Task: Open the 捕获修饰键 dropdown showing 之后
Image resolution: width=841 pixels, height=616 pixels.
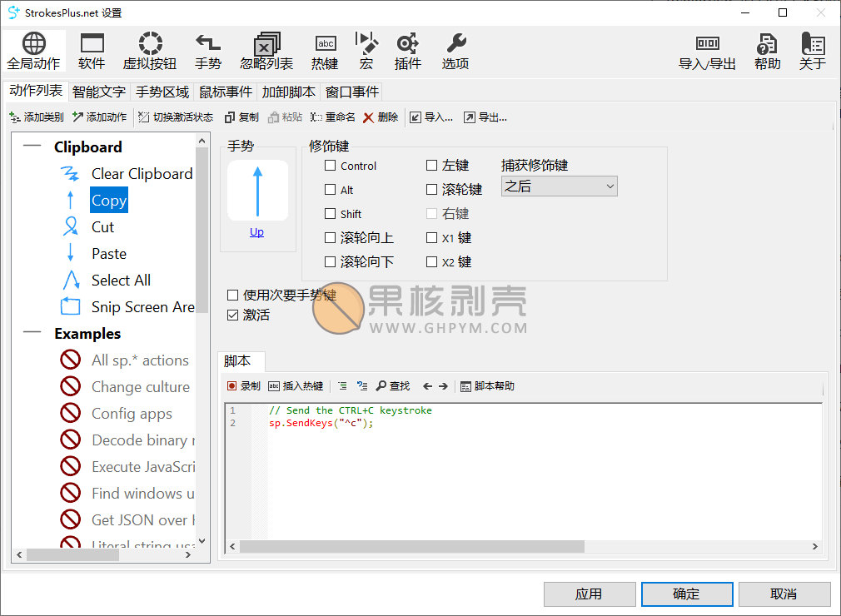Action: pyautogui.click(x=559, y=186)
